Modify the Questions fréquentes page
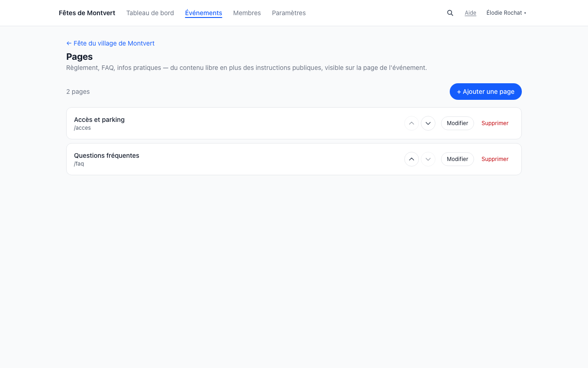 pyautogui.click(x=458, y=159)
